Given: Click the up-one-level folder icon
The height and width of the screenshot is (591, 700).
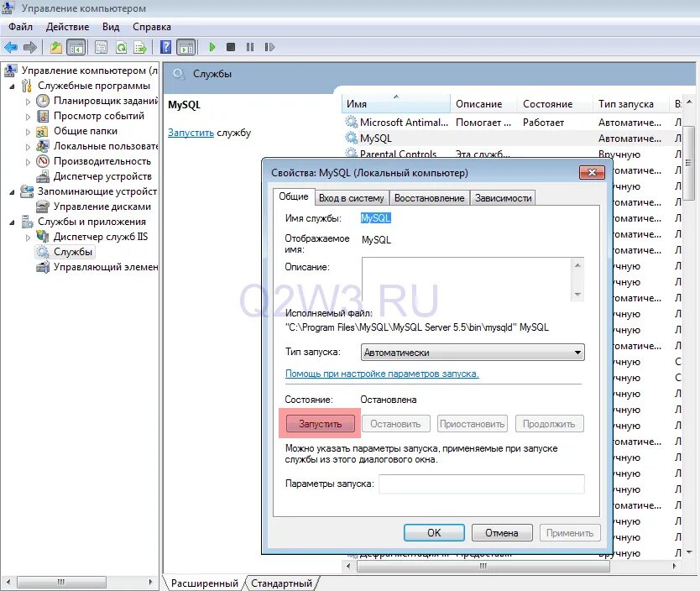Looking at the screenshot, I should coord(55,47).
